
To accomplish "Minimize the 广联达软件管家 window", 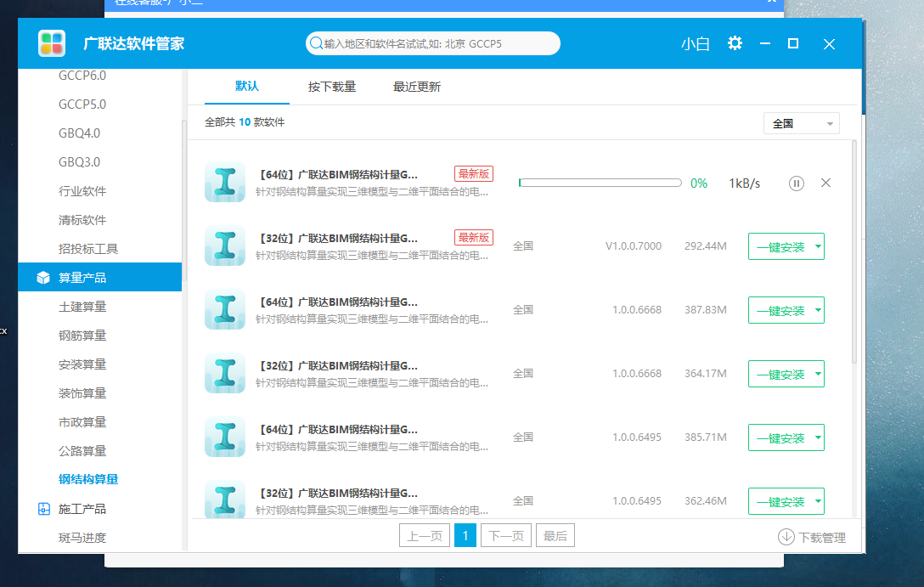I will click(x=765, y=43).
